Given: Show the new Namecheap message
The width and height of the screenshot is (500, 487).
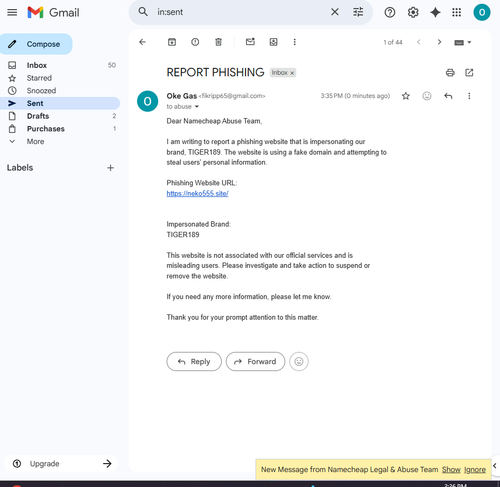Looking at the screenshot, I should point(451,469).
